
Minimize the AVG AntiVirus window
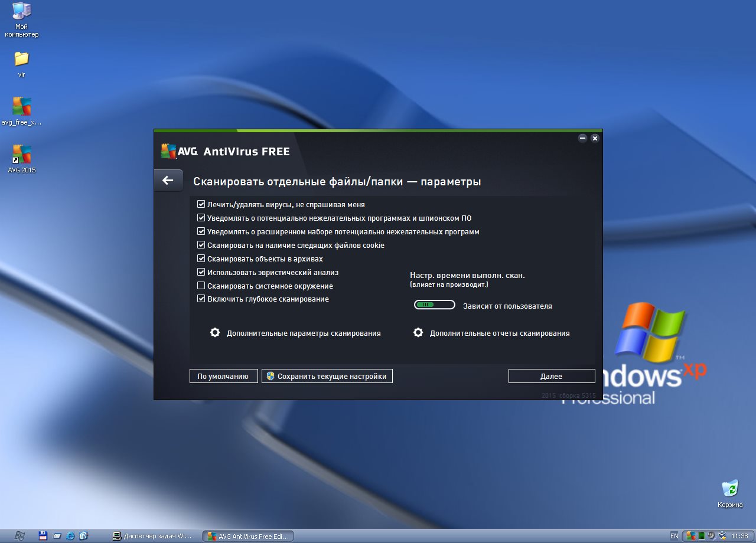[x=582, y=138]
